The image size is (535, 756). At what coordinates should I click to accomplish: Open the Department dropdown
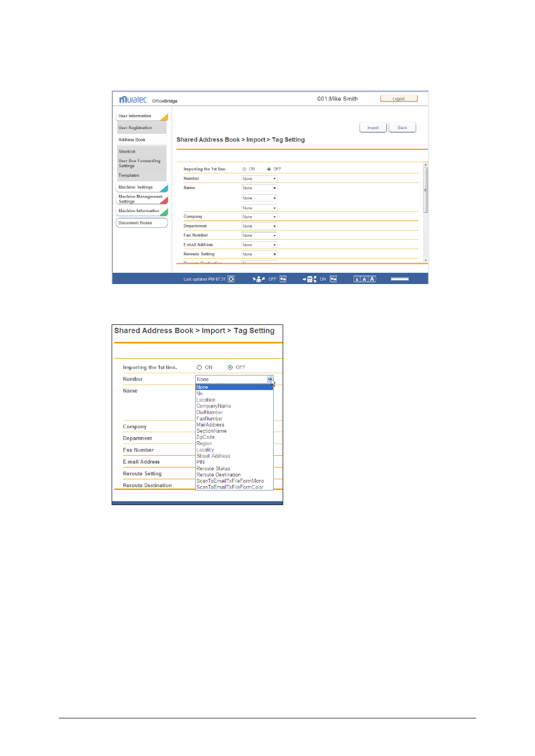click(x=259, y=226)
